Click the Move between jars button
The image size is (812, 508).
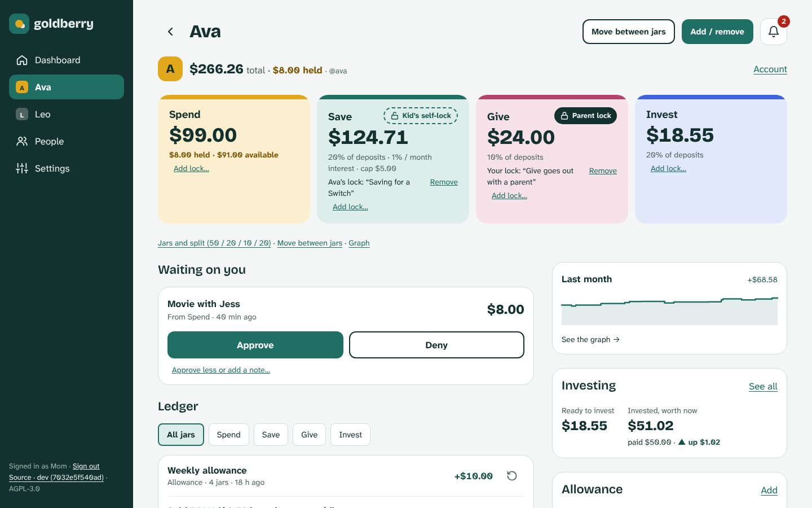tap(629, 32)
